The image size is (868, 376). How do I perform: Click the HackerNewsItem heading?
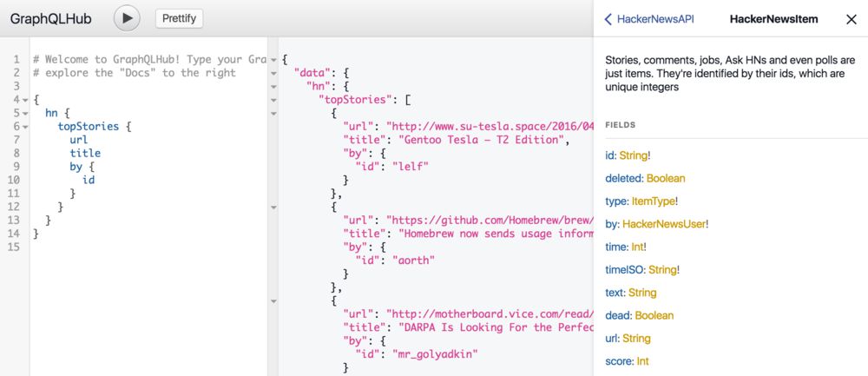coord(773,19)
